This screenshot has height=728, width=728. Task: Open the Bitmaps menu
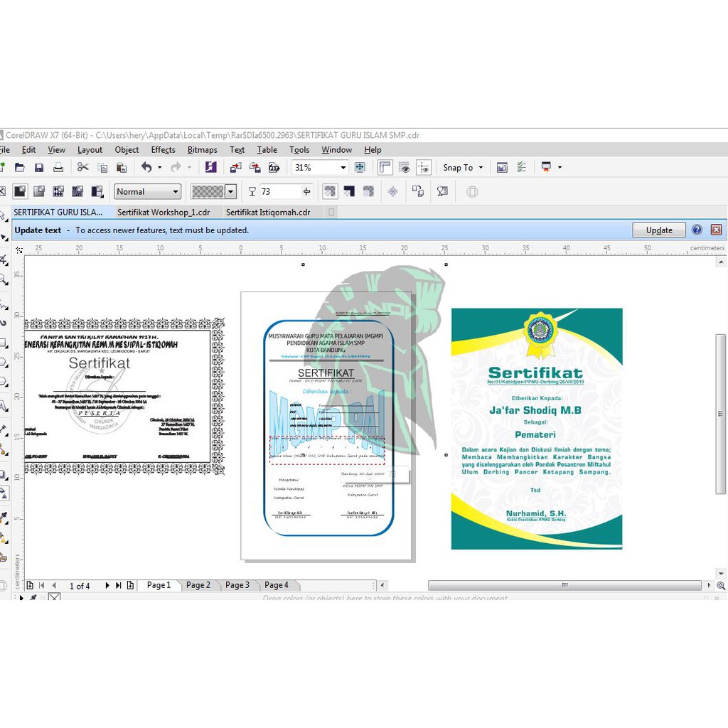coord(202,150)
